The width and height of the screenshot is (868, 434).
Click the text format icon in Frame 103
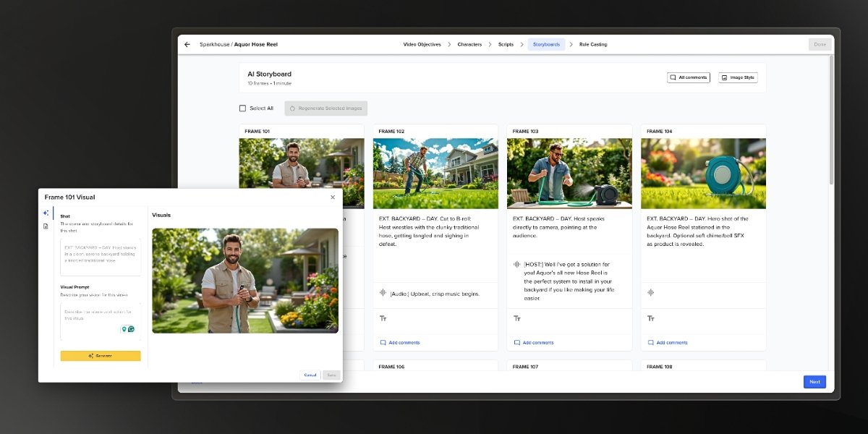(516, 318)
